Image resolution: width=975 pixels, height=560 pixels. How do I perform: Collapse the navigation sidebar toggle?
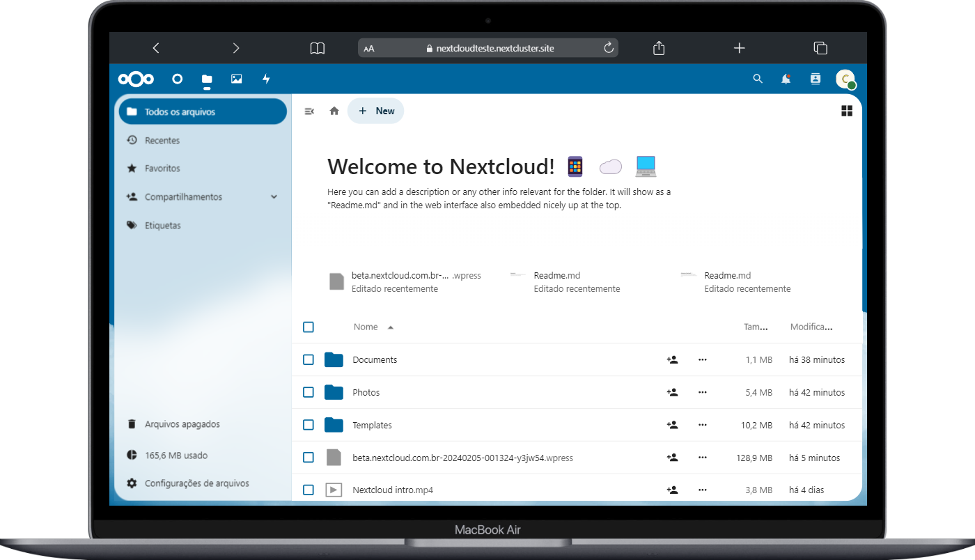[309, 111]
